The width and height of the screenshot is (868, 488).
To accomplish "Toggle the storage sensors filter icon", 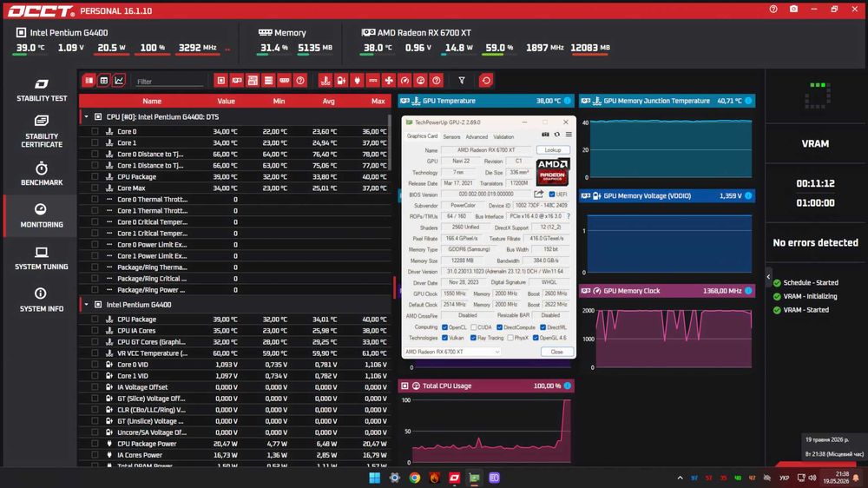I will [x=268, y=81].
